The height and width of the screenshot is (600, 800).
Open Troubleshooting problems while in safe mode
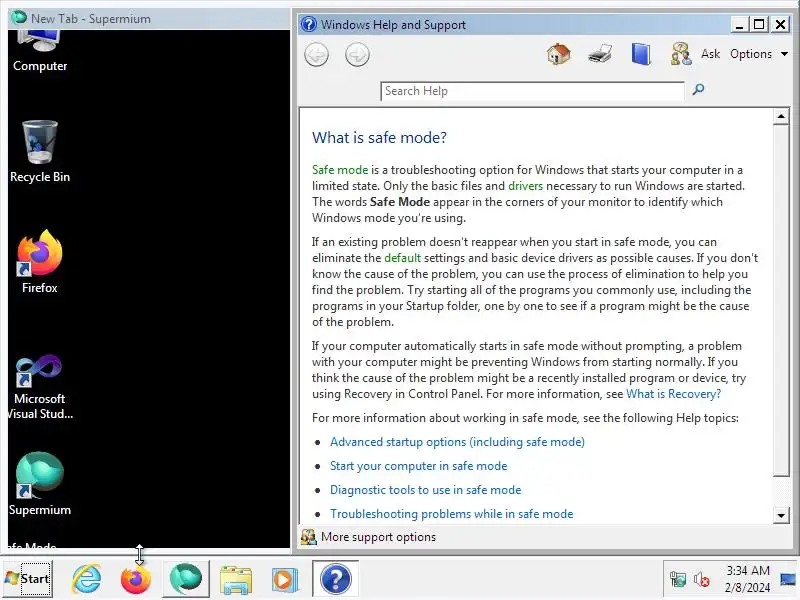(452, 514)
